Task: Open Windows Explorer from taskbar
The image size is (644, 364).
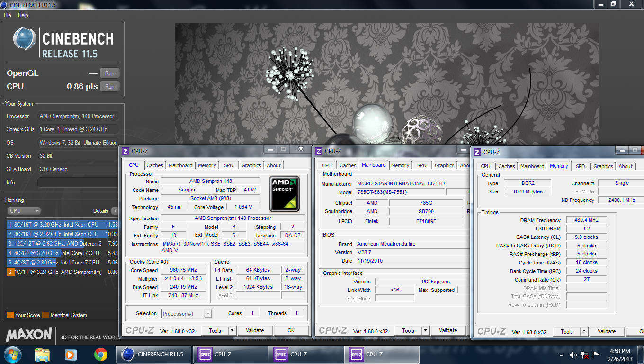Action: (x=42, y=354)
